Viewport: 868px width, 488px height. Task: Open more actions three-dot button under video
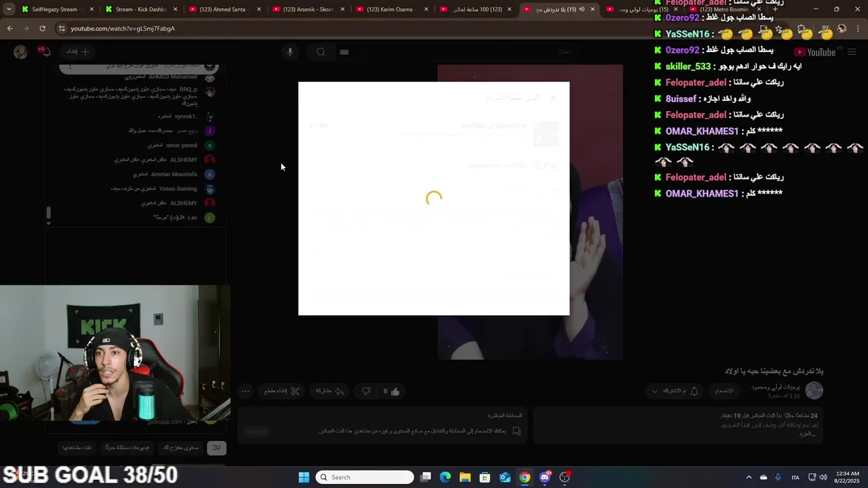245,391
